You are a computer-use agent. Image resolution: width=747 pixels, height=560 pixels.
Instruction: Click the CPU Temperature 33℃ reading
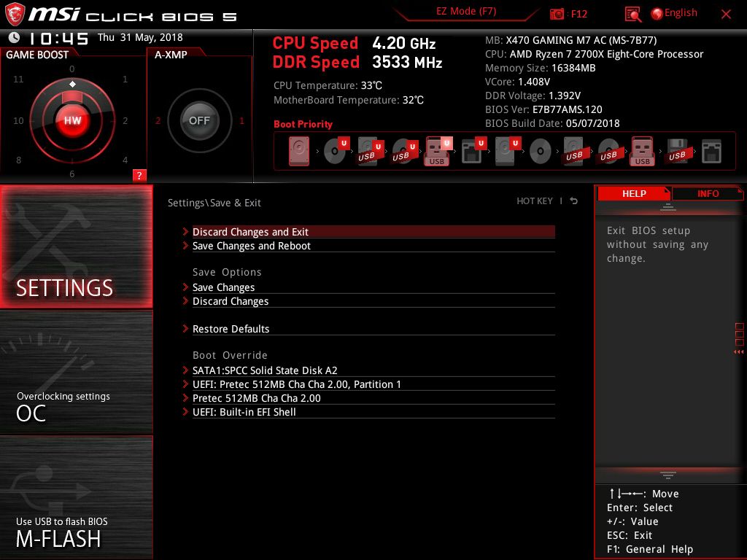click(x=328, y=85)
